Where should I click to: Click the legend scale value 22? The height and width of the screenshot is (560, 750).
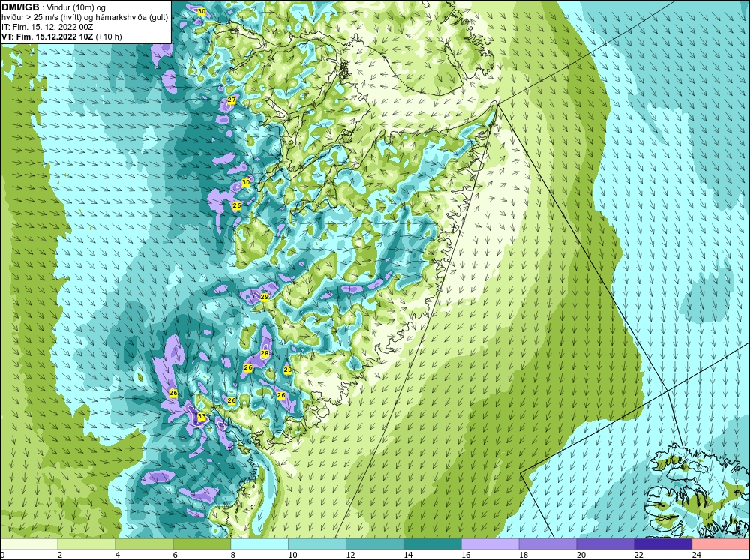click(638, 555)
